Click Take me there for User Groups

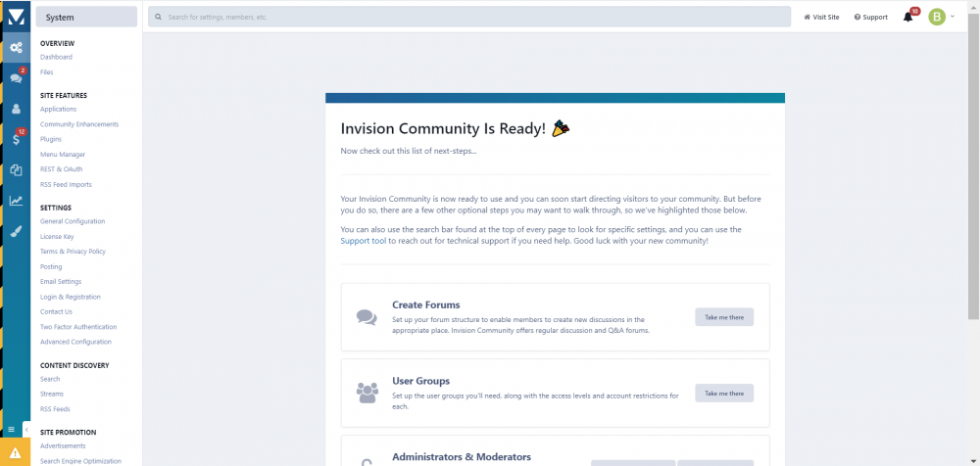[724, 393]
